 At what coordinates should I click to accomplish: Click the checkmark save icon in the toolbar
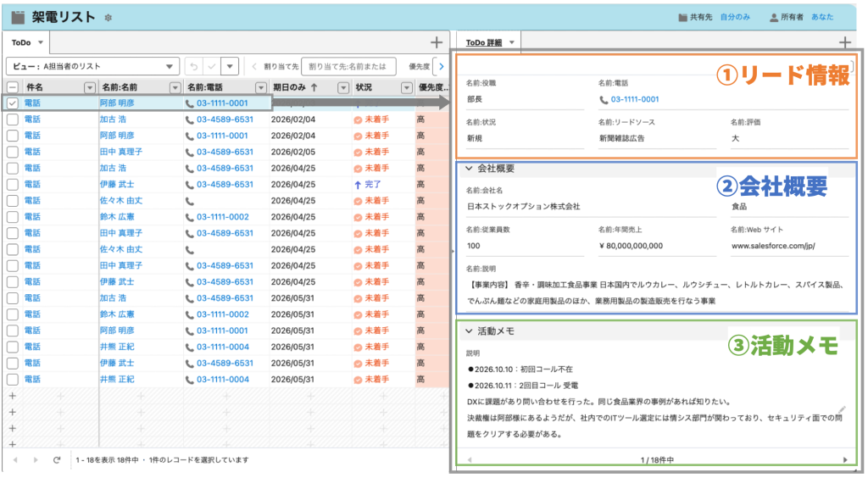[212, 66]
